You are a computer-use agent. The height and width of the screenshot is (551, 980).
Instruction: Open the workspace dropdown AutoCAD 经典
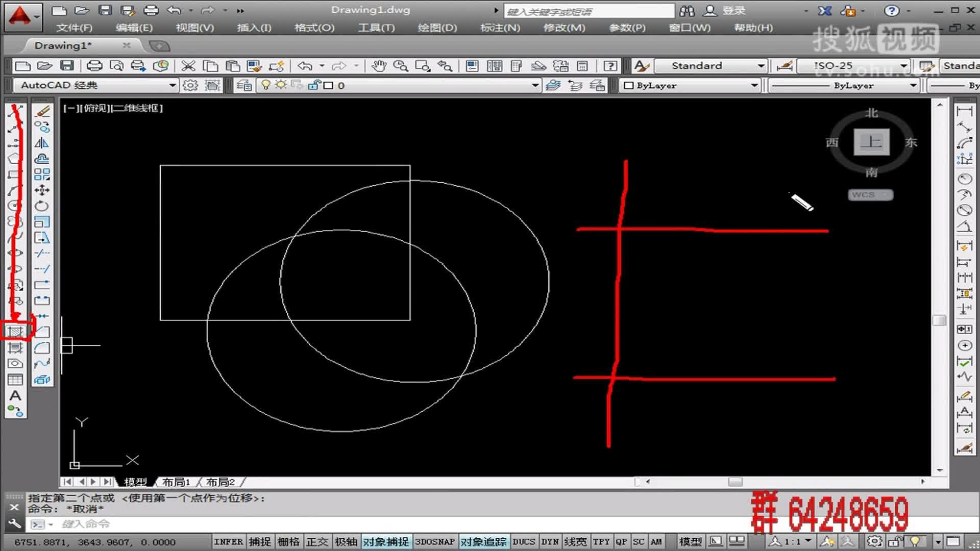(171, 85)
